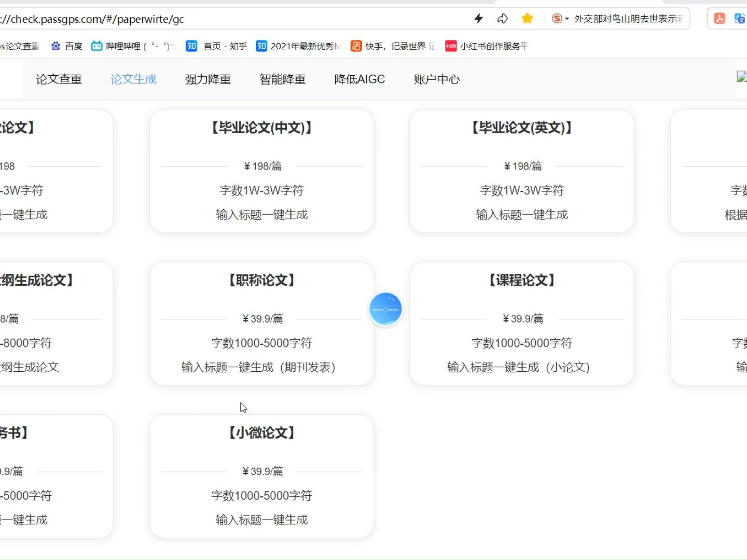Viewport: 747px width, 560px height.
Task: Click the 快手 orange favicon
Action: 356,46
